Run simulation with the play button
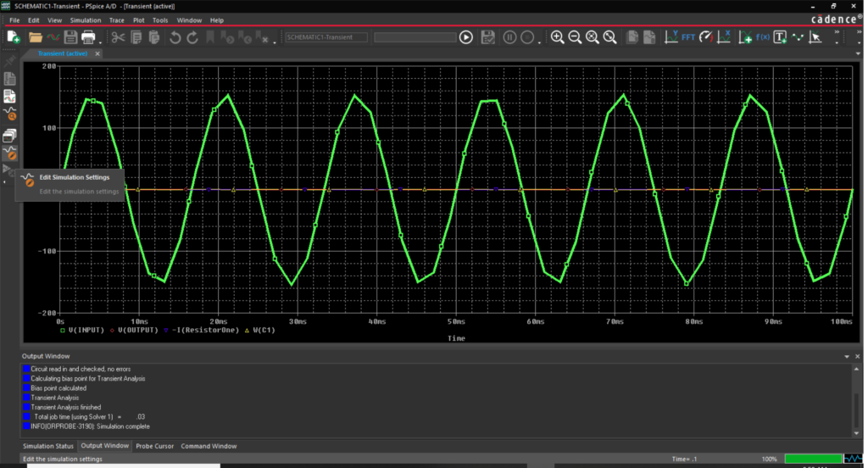This screenshot has height=468, width=868. tap(466, 37)
